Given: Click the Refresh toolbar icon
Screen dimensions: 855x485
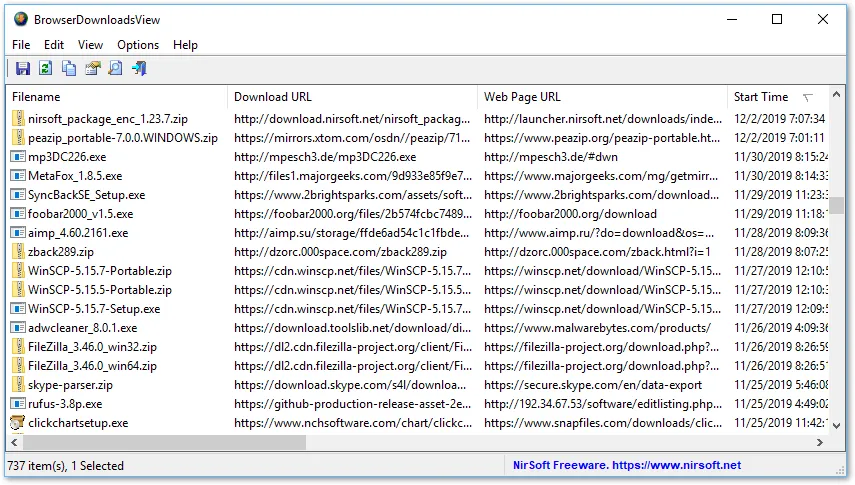Looking at the screenshot, I should pos(46,68).
